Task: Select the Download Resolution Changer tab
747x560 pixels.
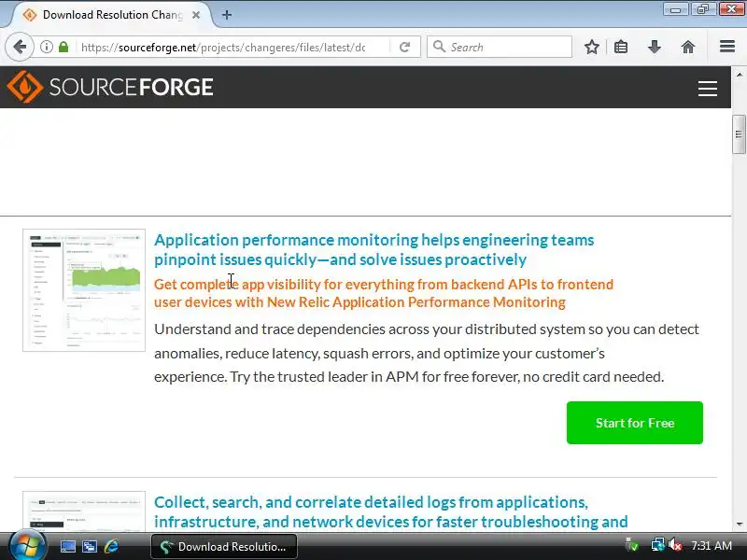Action: pos(111,15)
